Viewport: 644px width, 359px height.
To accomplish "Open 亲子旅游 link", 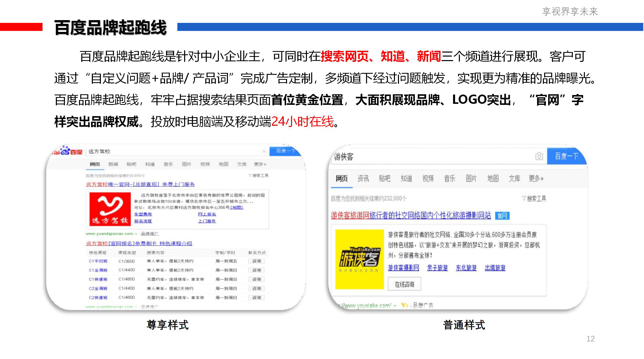I will (437, 268).
